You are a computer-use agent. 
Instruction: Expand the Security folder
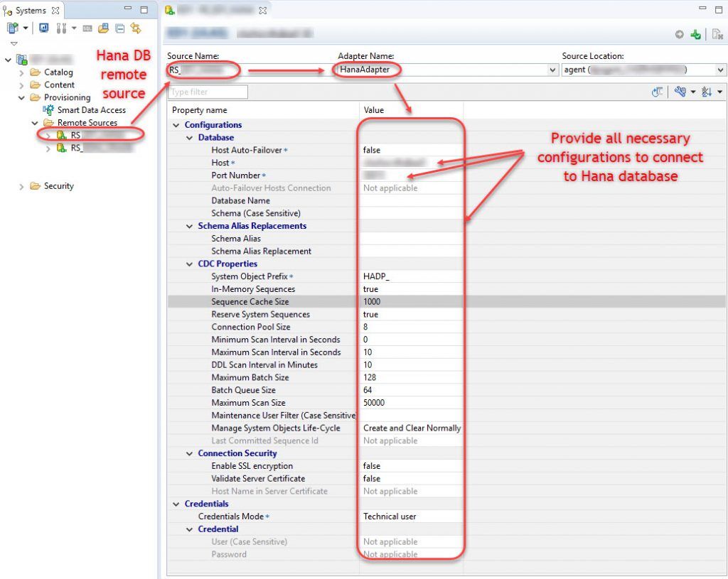pyautogui.click(x=21, y=187)
